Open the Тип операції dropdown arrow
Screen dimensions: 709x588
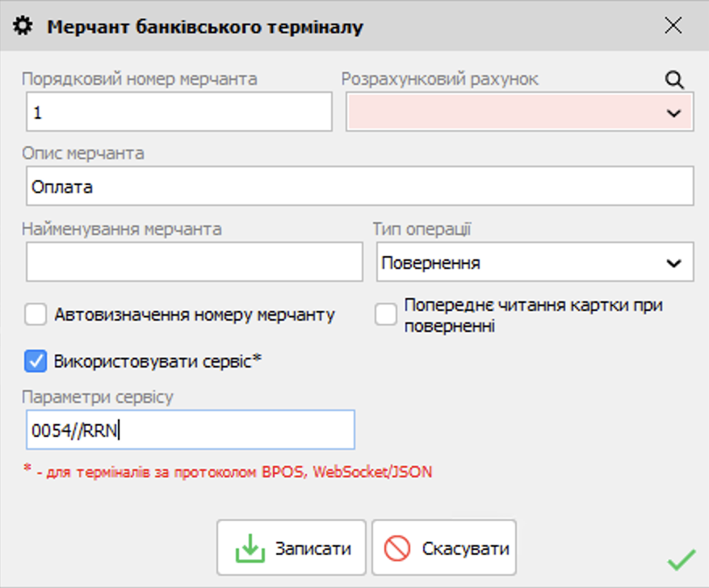673,263
